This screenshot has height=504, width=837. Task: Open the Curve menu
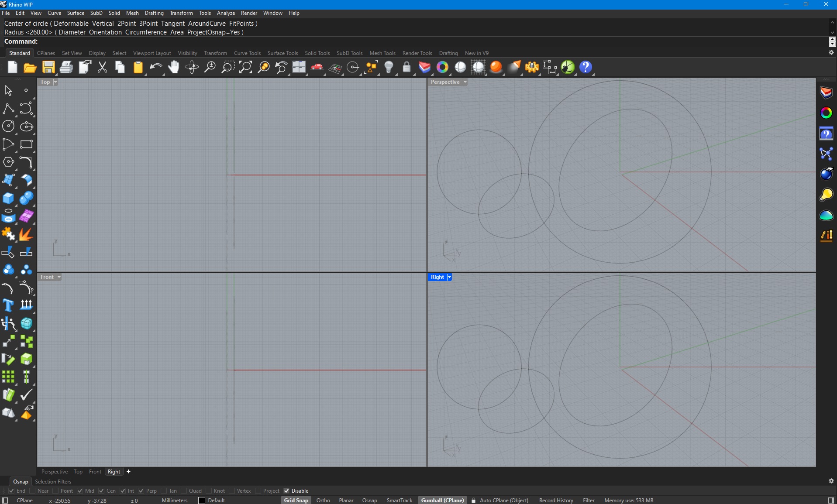pyautogui.click(x=54, y=13)
